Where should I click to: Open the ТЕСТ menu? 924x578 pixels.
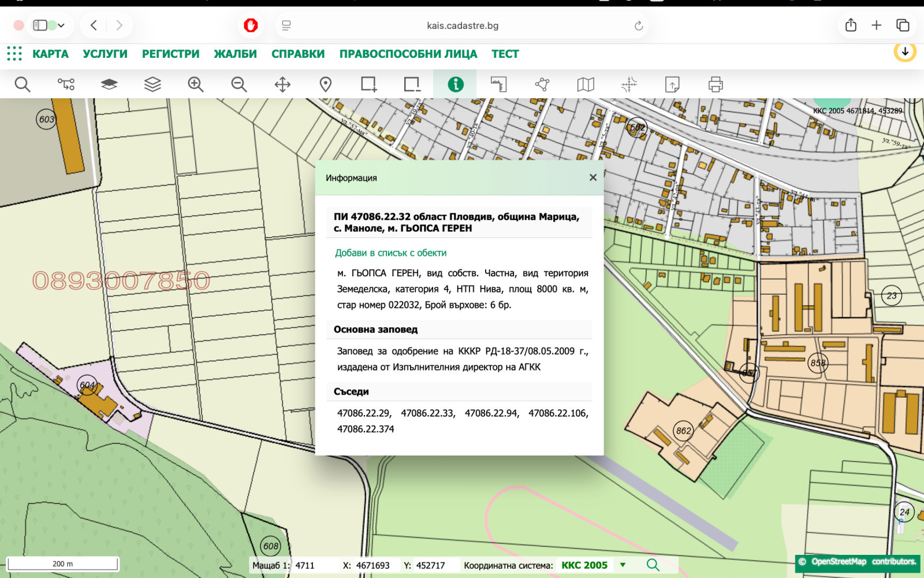pyautogui.click(x=505, y=54)
